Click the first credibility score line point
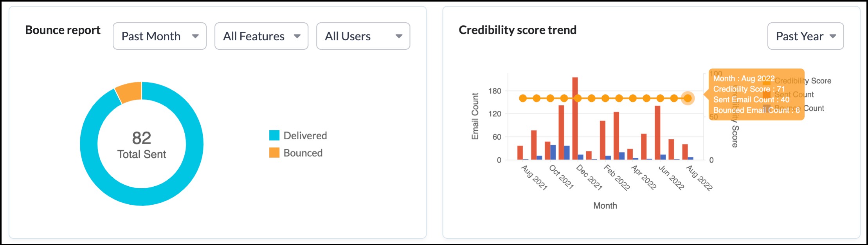The height and width of the screenshot is (245, 868). [x=523, y=98]
